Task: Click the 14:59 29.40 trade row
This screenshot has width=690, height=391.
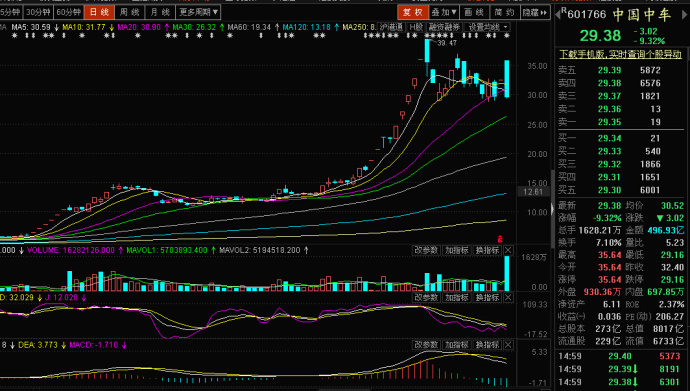Action: click(620, 356)
